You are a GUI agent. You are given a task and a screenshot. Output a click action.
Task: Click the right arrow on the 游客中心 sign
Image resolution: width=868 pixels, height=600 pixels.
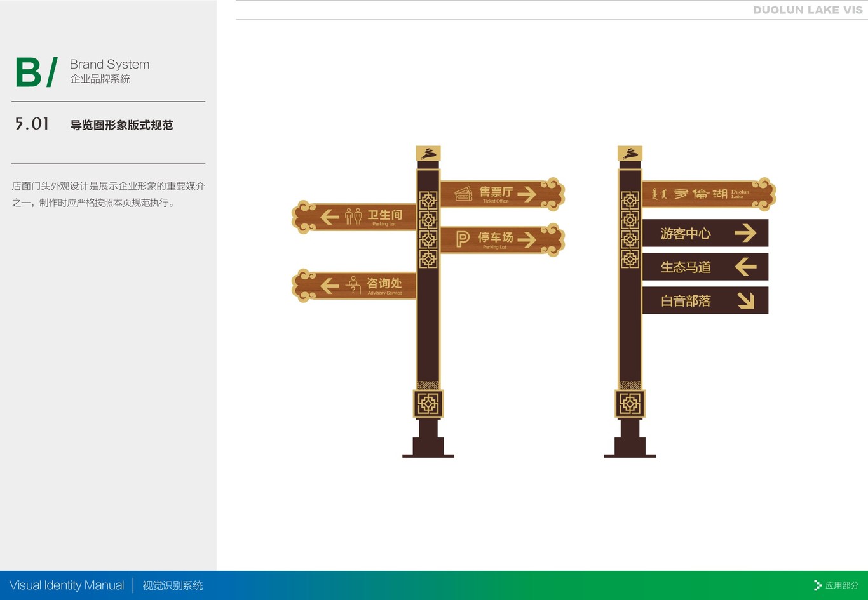(x=745, y=233)
